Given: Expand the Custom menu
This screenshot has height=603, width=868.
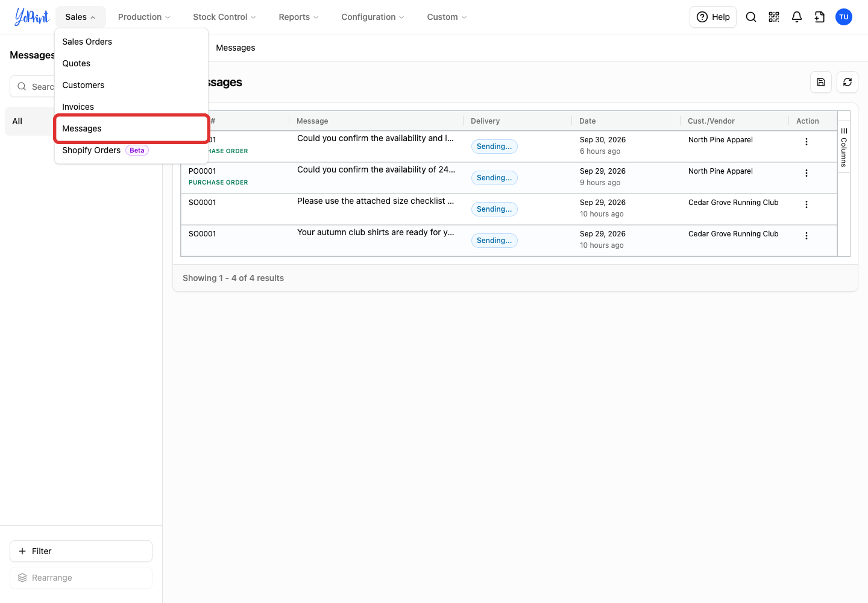Looking at the screenshot, I should 447,17.
